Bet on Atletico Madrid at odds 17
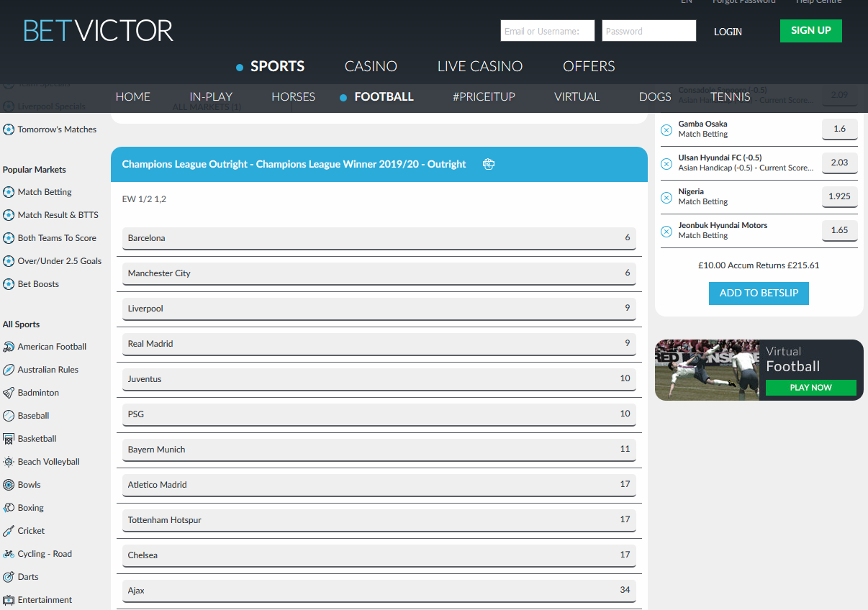Screen dimensions: 868x610 (x=379, y=485)
